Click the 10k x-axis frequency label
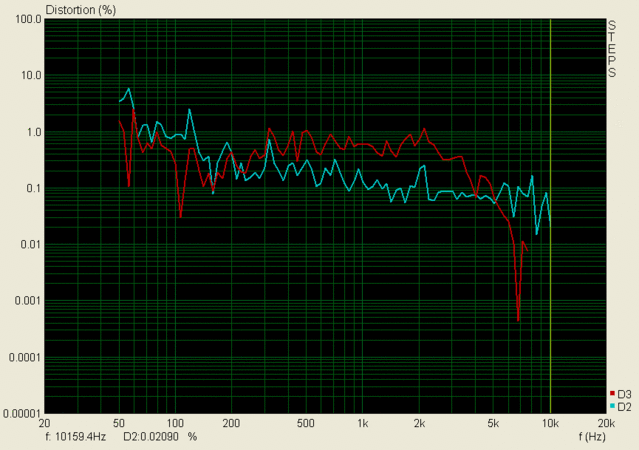The image size is (639, 450). [550, 424]
